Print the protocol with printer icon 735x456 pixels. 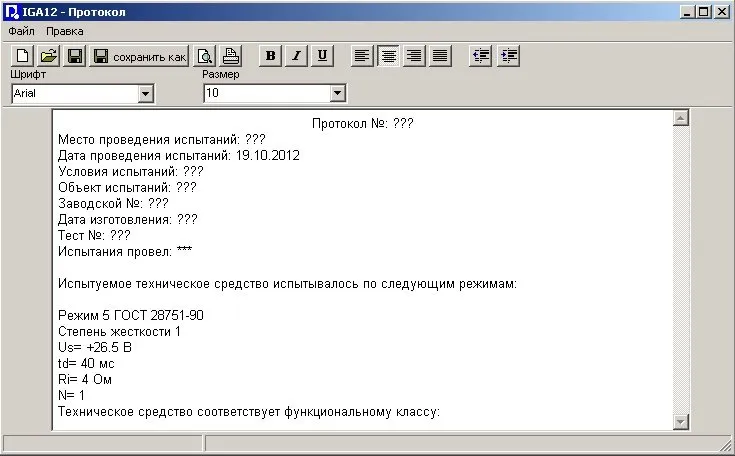point(231,56)
